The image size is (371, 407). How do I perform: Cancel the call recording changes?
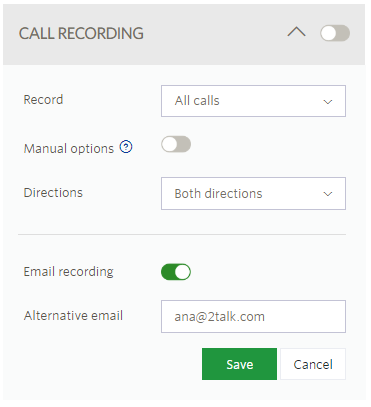(313, 364)
